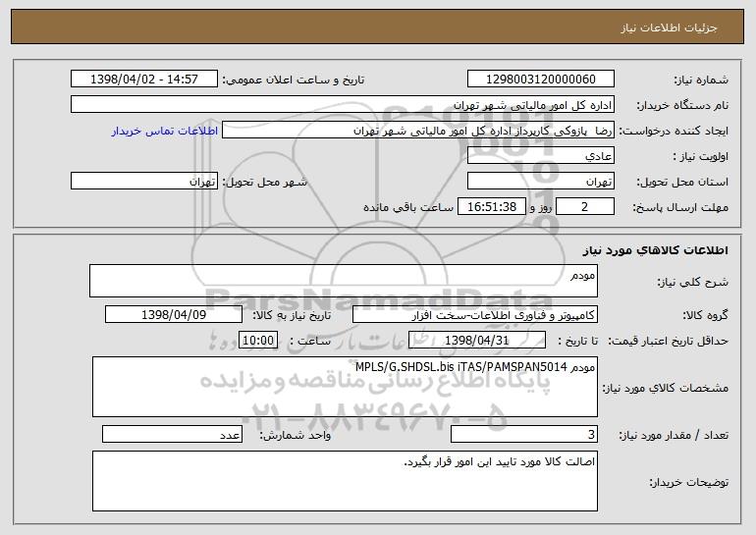Image resolution: width=756 pixels, height=535 pixels.
Task: Click the label تاریخ نیاز به کالا
Action: click(x=292, y=315)
